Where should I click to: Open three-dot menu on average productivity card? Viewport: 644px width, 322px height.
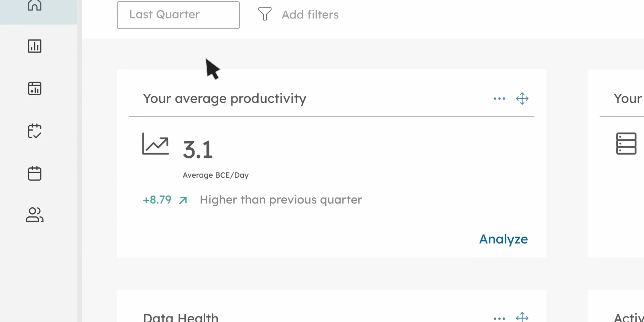click(499, 98)
